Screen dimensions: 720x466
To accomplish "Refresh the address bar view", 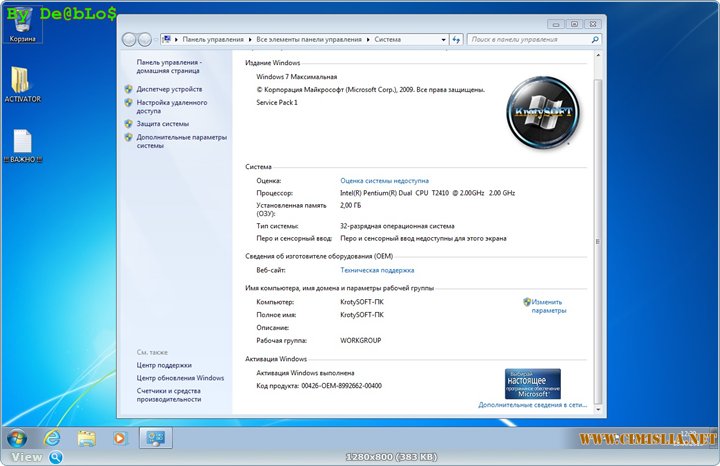I will click(x=456, y=39).
